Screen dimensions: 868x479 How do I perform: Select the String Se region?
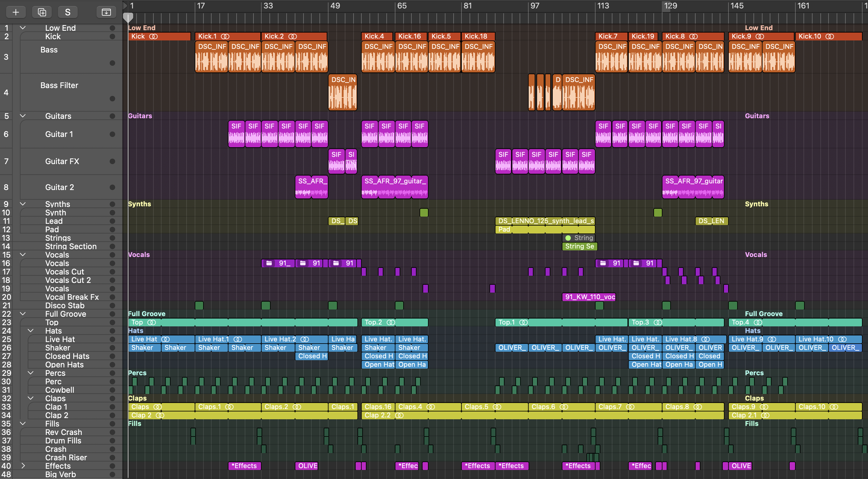[580, 246]
